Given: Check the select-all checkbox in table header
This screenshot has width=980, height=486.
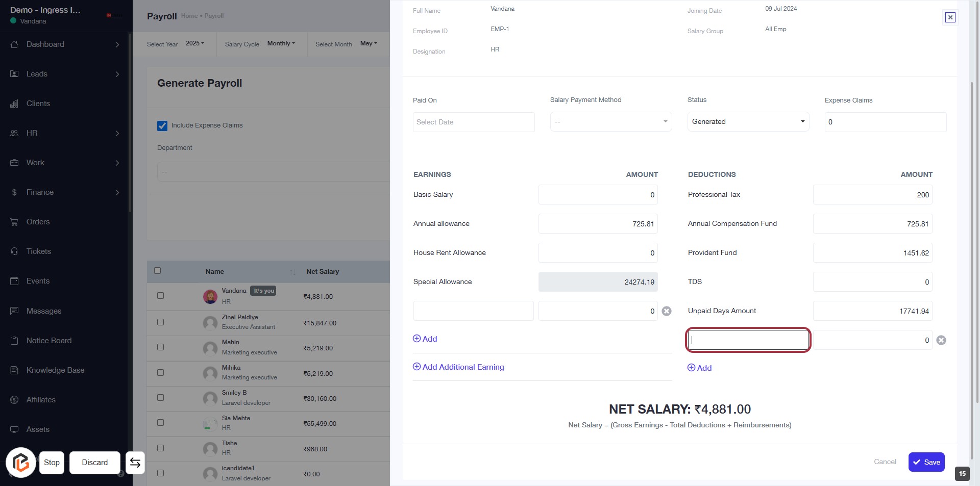Looking at the screenshot, I should [x=157, y=271].
